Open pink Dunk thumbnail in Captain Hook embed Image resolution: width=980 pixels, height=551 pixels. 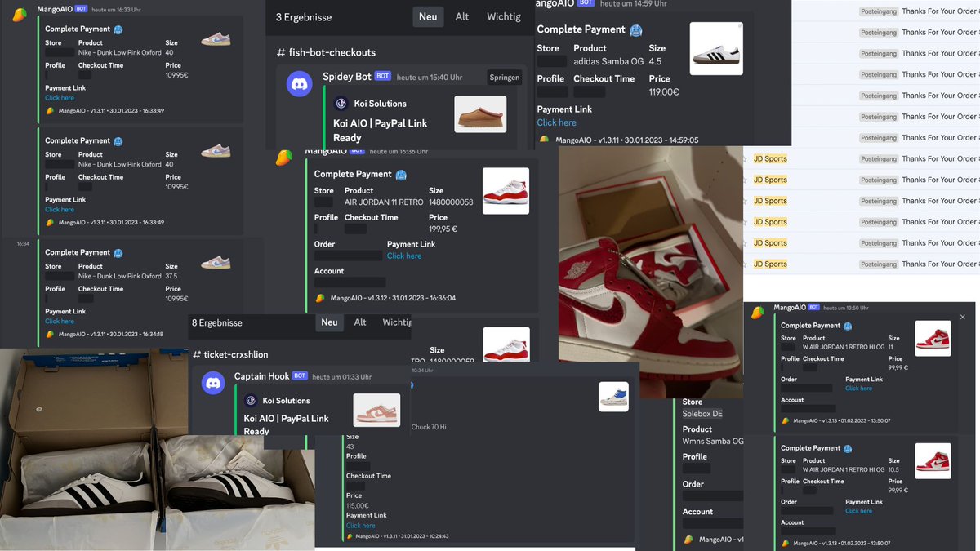pos(376,410)
